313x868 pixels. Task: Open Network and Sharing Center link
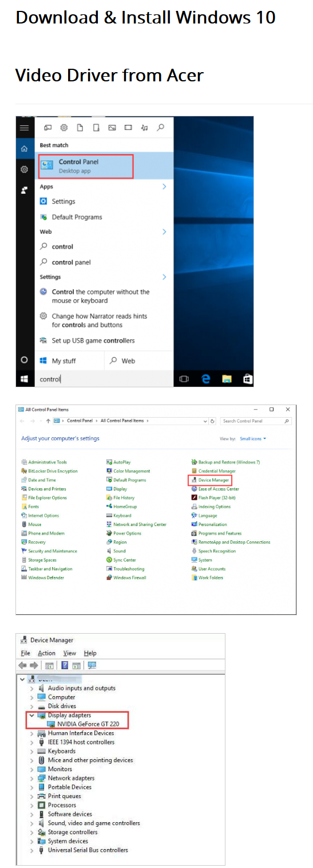136,524
